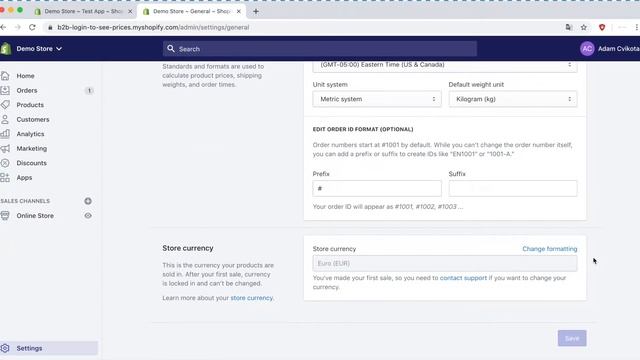Click the Orders count badge
Viewport: 640px width, 360px height.
tap(89, 91)
